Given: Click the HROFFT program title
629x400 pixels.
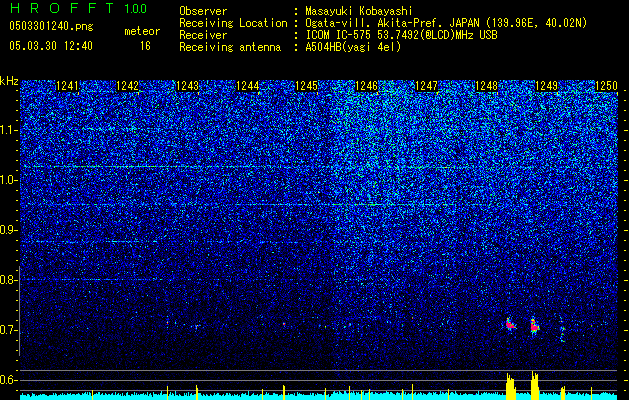Looking at the screenshot, I should pyautogui.click(x=61, y=9).
